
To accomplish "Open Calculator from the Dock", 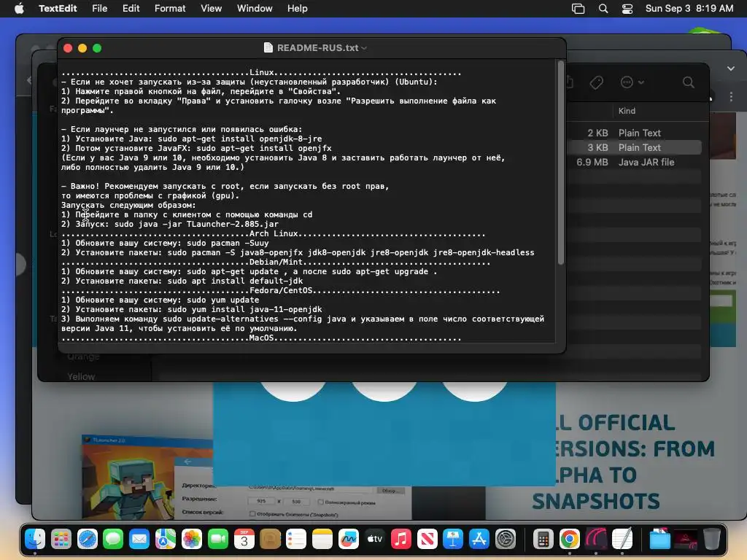I will [543, 539].
